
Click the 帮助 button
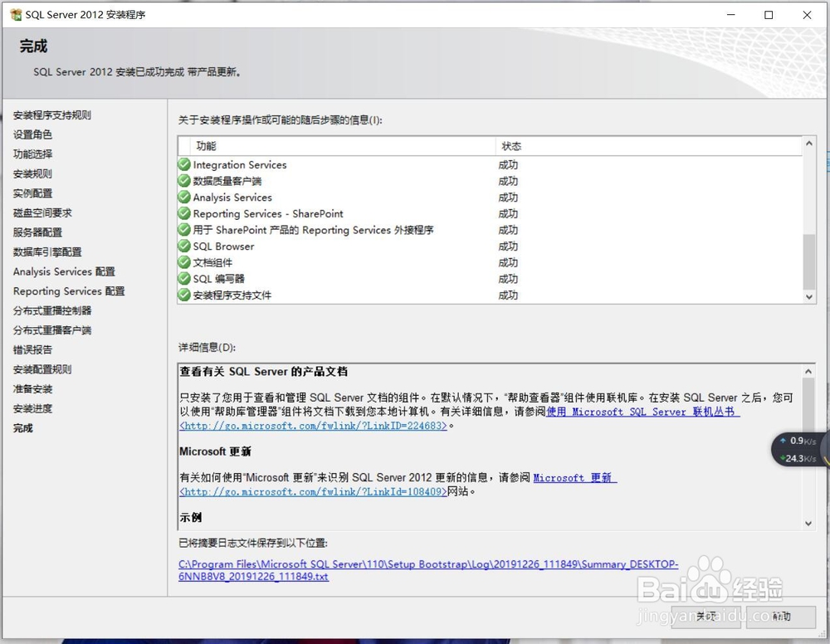(x=781, y=617)
